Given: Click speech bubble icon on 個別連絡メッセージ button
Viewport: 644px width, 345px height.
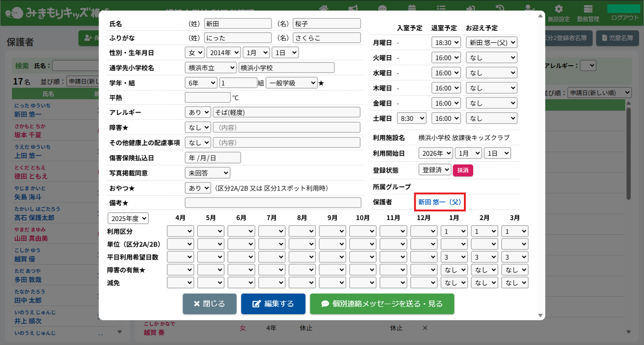Looking at the screenshot, I should 325,304.
